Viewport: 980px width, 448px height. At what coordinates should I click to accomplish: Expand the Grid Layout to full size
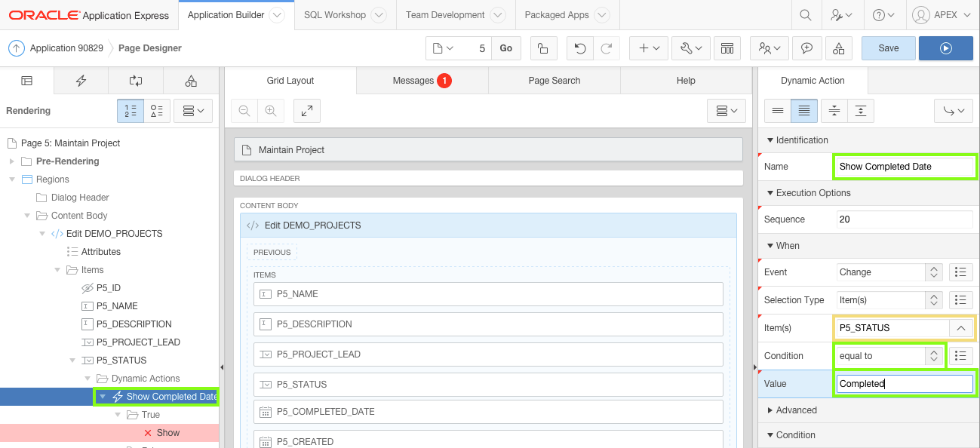tap(307, 111)
